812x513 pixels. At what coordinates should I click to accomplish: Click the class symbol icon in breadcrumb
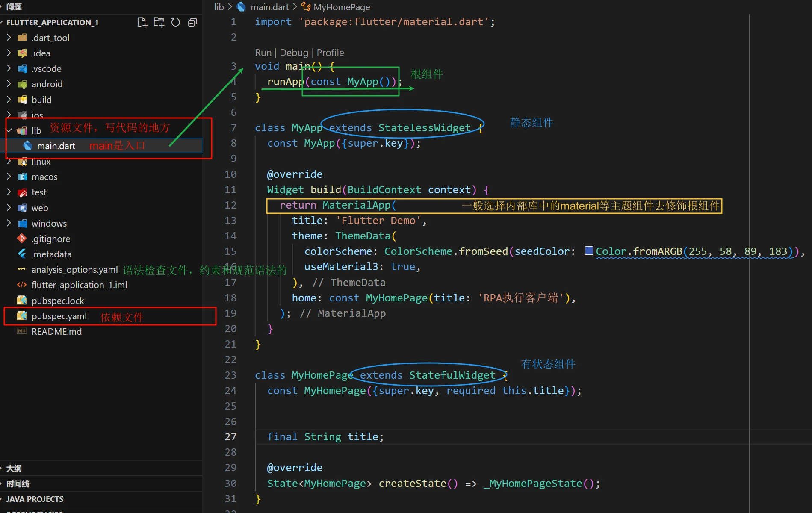[x=306, y=7]
